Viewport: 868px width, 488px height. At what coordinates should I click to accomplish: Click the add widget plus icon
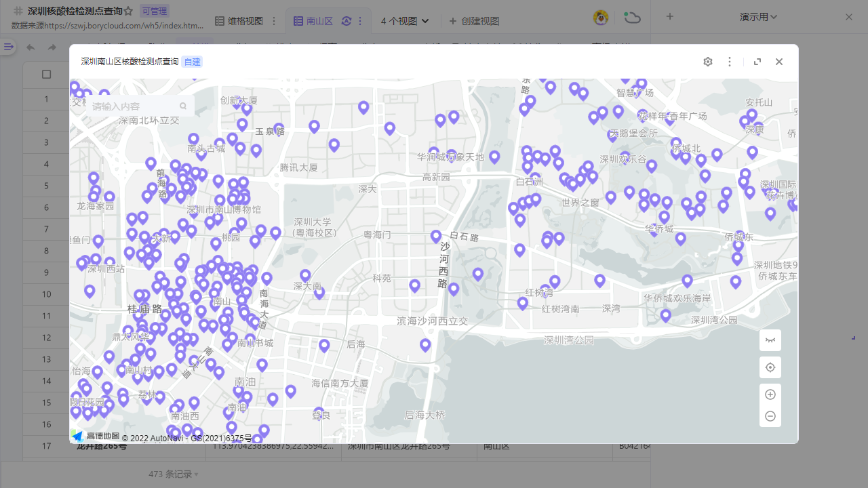pyautogui.click(x=670, y=17)
